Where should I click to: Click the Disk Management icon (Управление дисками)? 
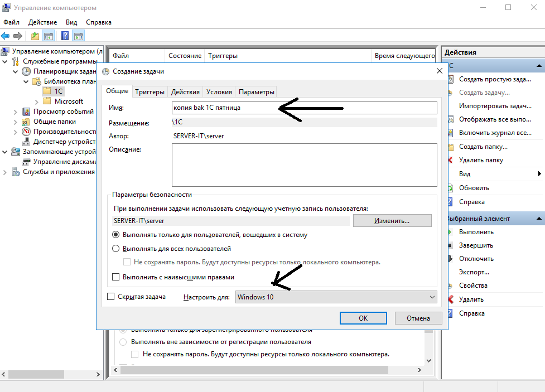tap(26, 162)
